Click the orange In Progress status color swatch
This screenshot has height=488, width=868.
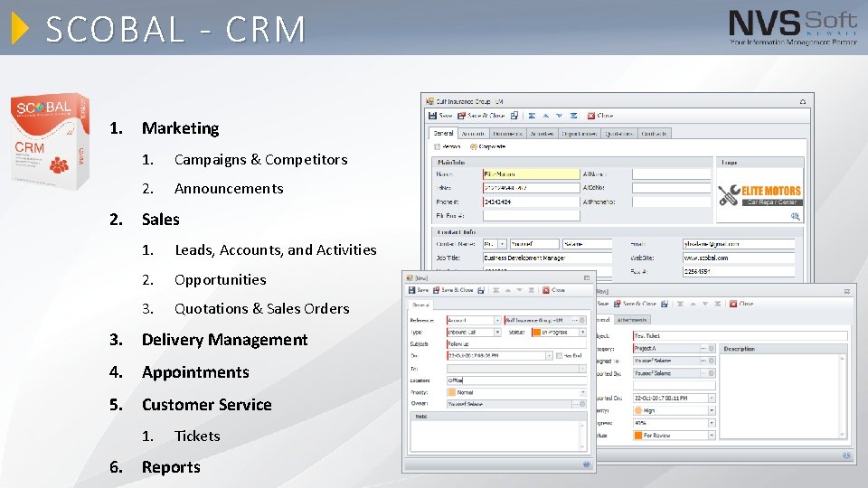point(536,333)
